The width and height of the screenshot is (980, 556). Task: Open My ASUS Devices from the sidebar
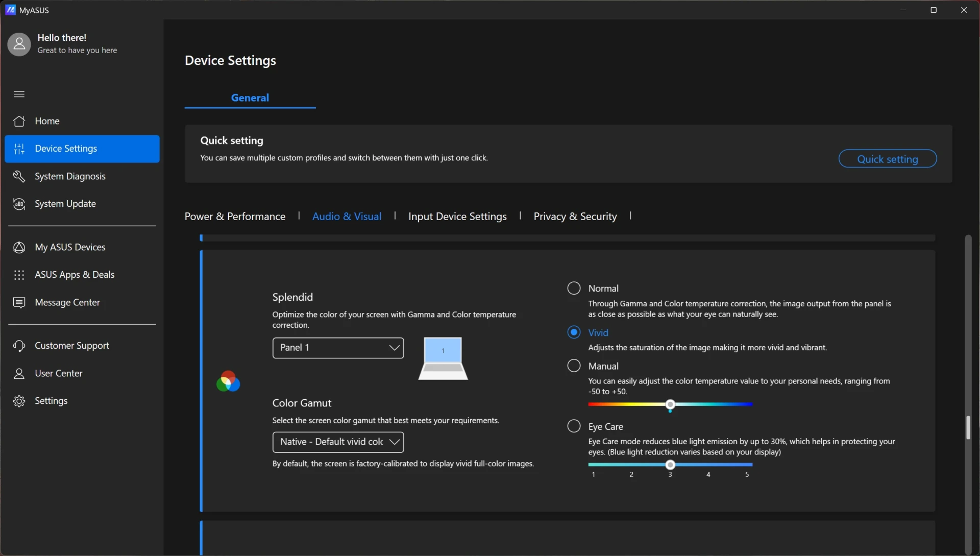82,247
